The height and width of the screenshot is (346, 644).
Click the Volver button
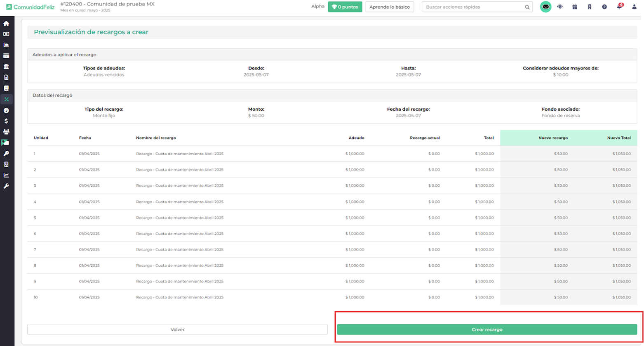177,329
